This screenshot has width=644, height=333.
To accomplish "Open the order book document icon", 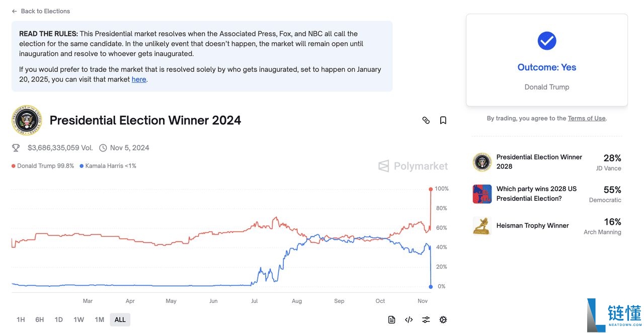I will (391, 319).
